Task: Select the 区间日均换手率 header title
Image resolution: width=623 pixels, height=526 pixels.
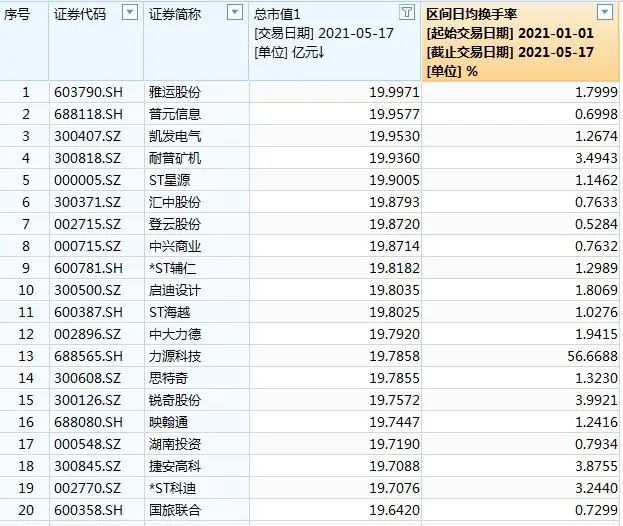Action: pyautogui.click(x=472, y=15)
